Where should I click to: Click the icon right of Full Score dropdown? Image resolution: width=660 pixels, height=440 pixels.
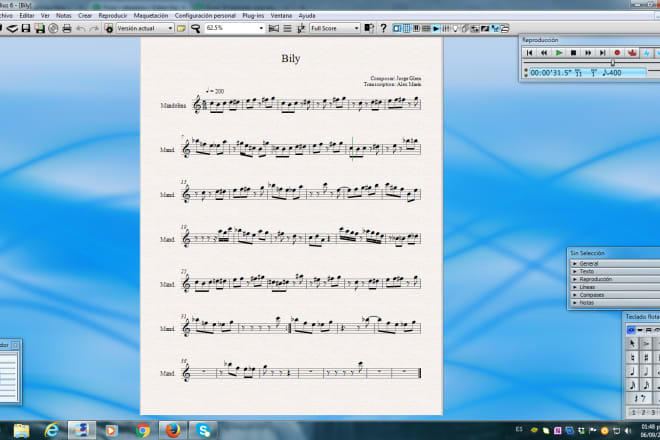point(369,28)
